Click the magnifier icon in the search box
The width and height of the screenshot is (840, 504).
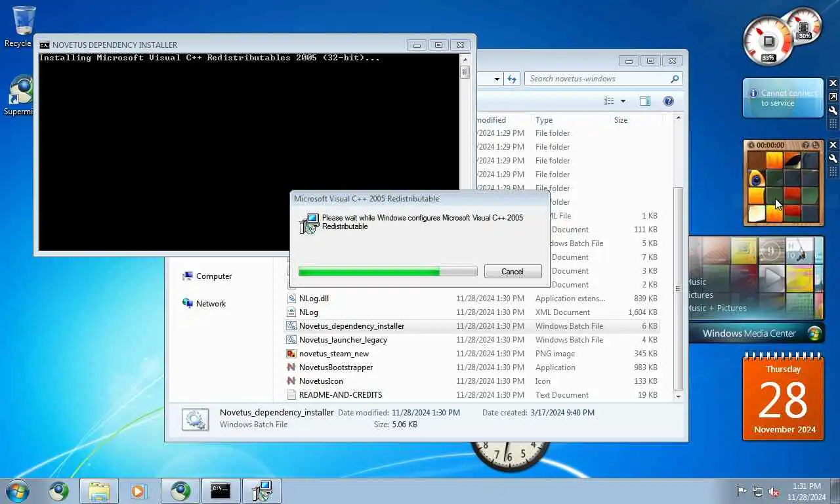[675, 79]
